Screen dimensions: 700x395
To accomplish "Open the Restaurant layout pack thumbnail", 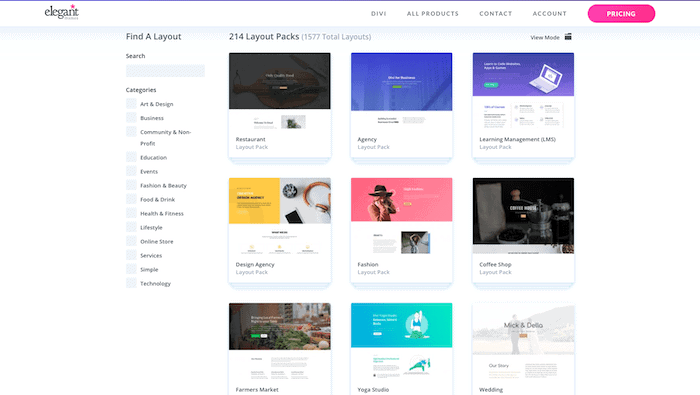I will tap(279, 92).
